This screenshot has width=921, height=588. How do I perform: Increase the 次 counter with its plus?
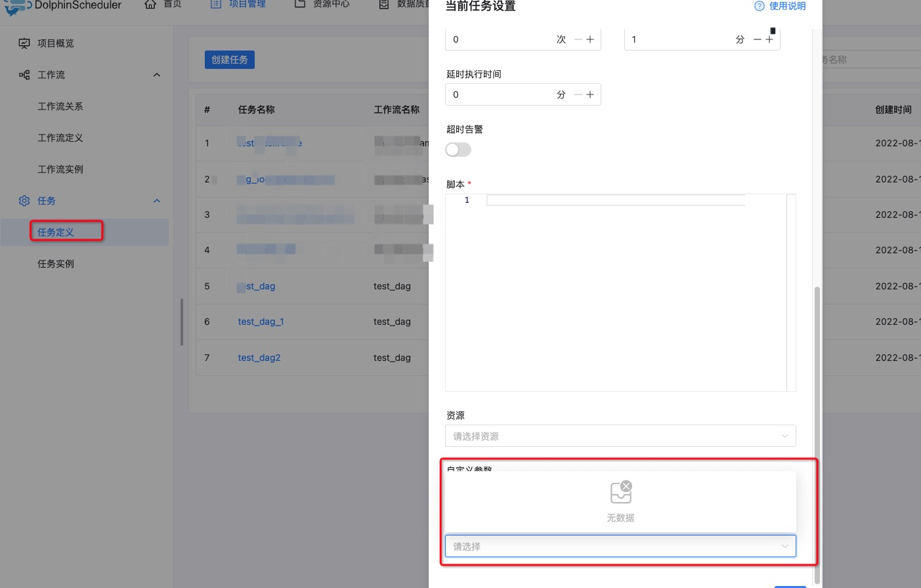click(590, 39)
